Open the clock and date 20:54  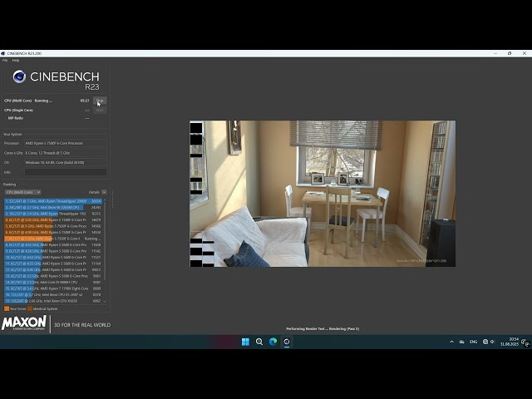click(x=510, y=342)
